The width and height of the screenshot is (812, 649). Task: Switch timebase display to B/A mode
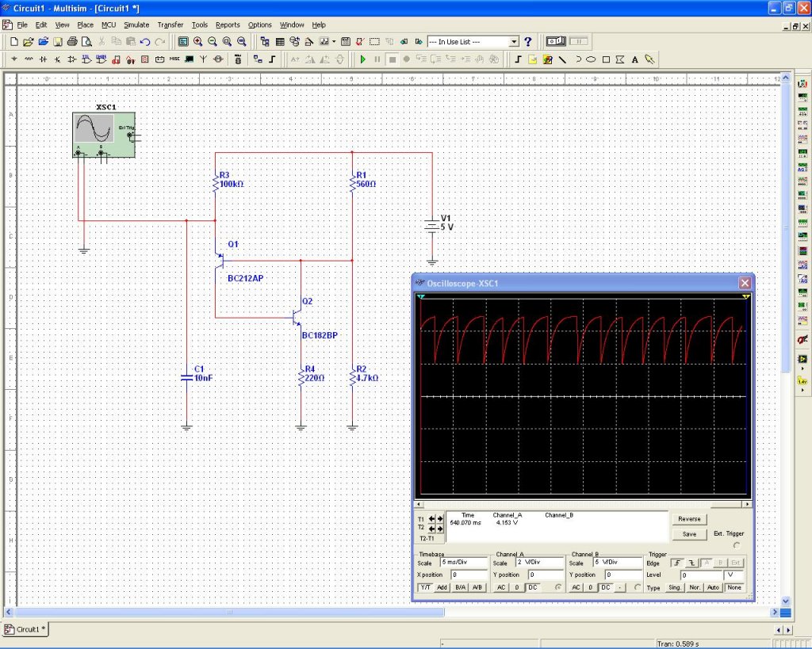[460, 587]
